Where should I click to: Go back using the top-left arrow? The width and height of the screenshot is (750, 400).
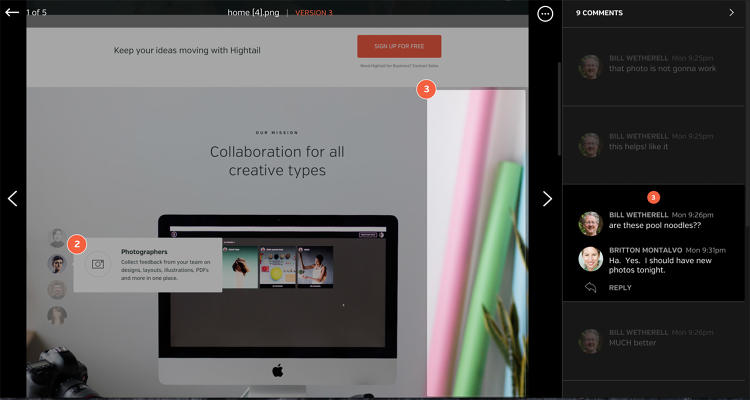(11, 12)
